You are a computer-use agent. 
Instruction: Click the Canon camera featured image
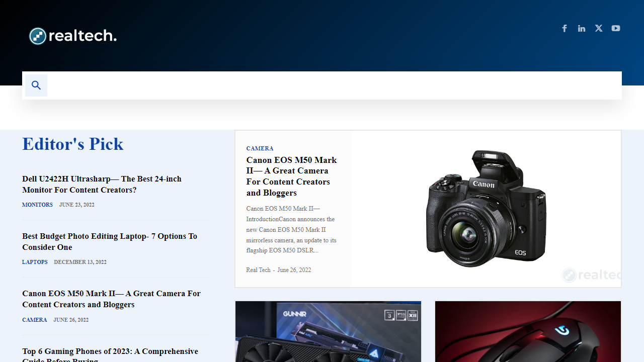(x=486, y=209)
